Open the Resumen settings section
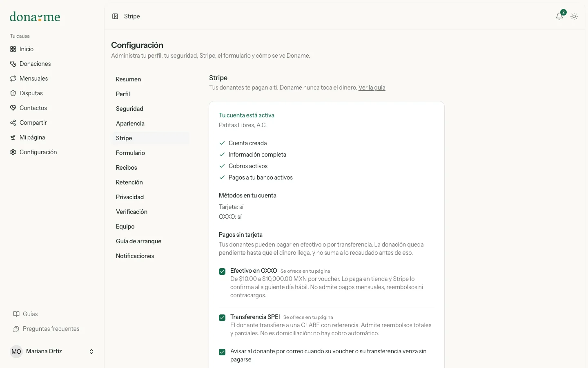This screenshot has width=588, height=368. [x=150, y=79]
